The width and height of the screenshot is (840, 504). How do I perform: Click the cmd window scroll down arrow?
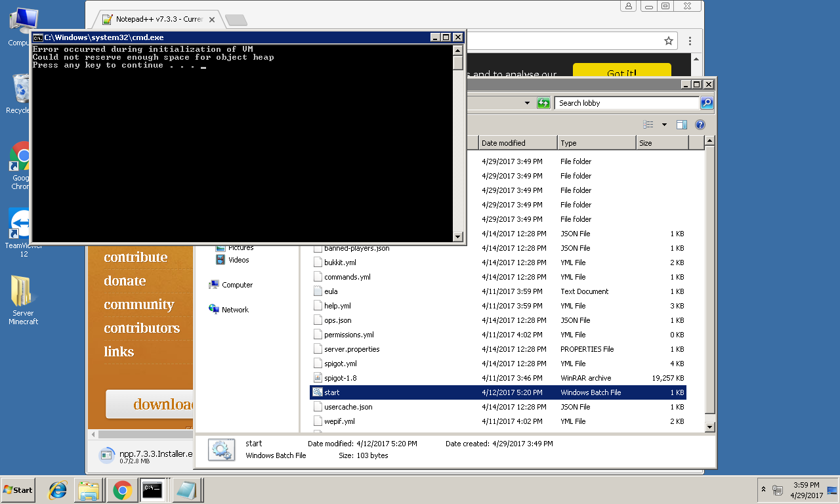tap(458, 237)
